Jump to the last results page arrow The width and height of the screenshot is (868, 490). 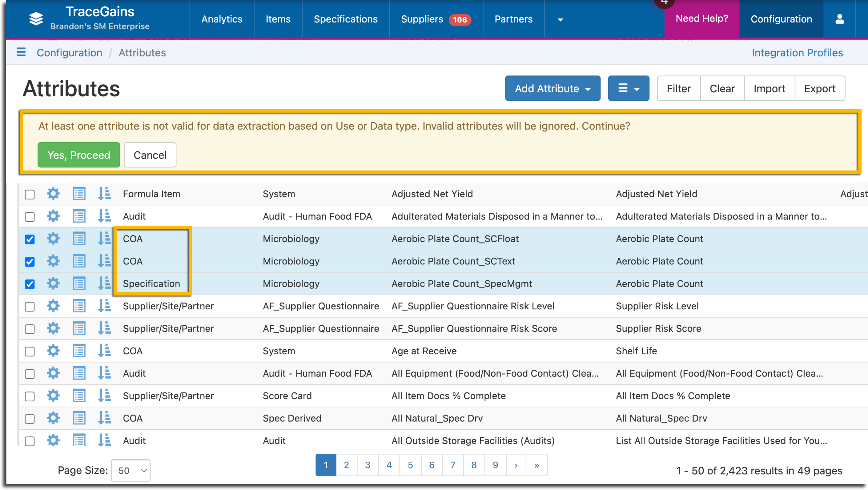click(537, 465)
